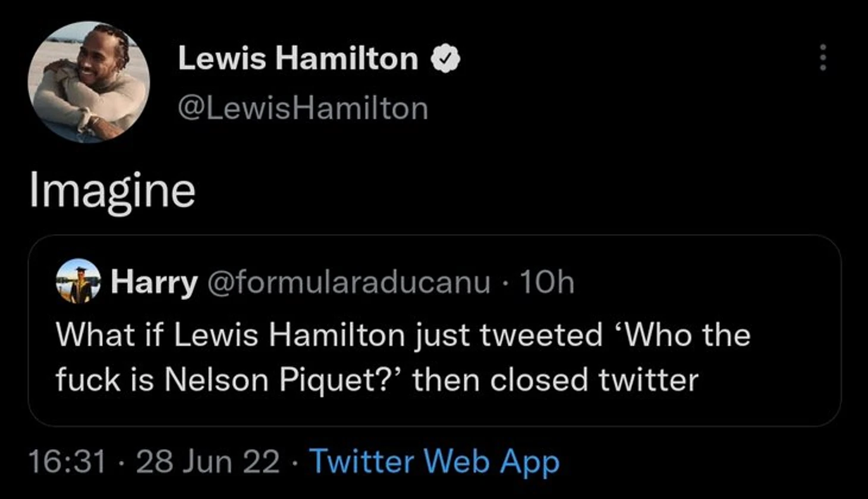
Task: Click the word Imagine in the tweet
Action: [112, 191]
